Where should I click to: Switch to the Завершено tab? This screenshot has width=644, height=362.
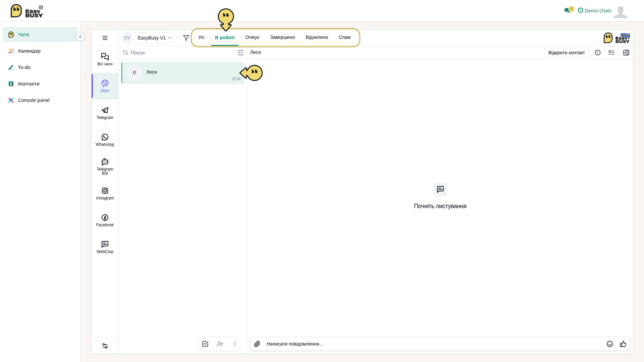tap(283, 37)
